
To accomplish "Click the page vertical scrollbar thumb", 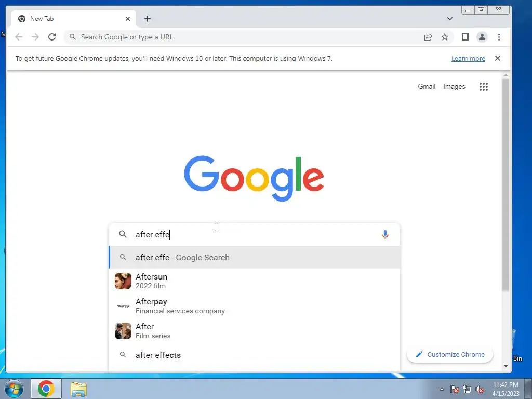I will click(506, 185).
